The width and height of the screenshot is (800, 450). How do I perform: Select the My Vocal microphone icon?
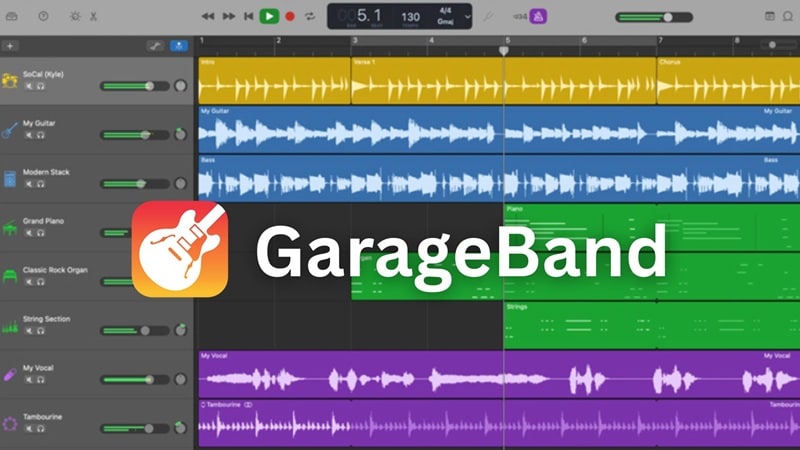(x=10, y=376)
